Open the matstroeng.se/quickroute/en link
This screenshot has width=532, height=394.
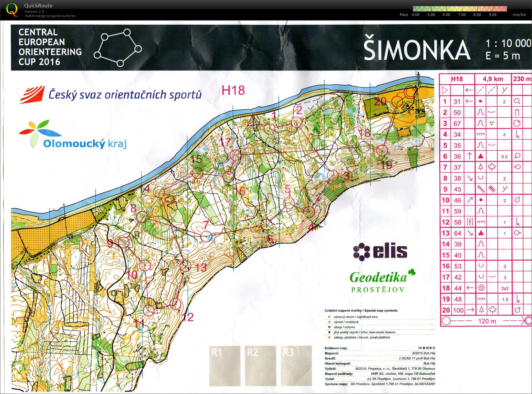[x=50, y=16]
